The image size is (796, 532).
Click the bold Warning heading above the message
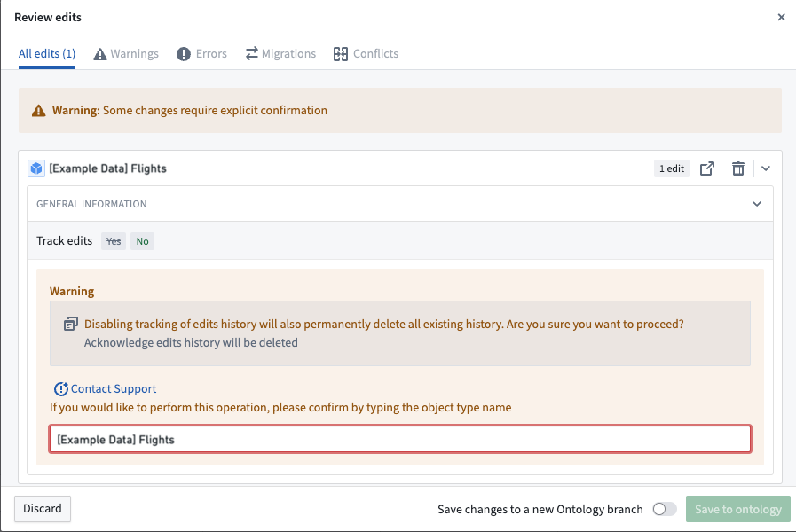point(72,291)
